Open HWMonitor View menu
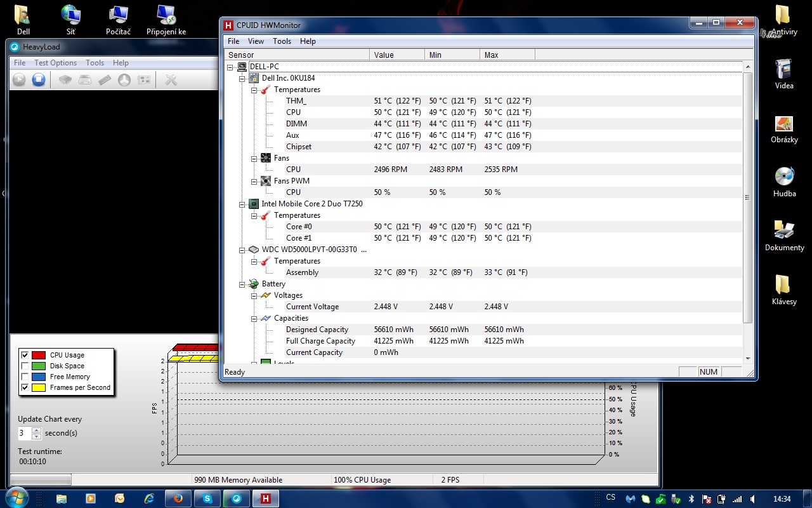Image resolution: width=812 pixels, height=508 pixels. tap(256, 41)
